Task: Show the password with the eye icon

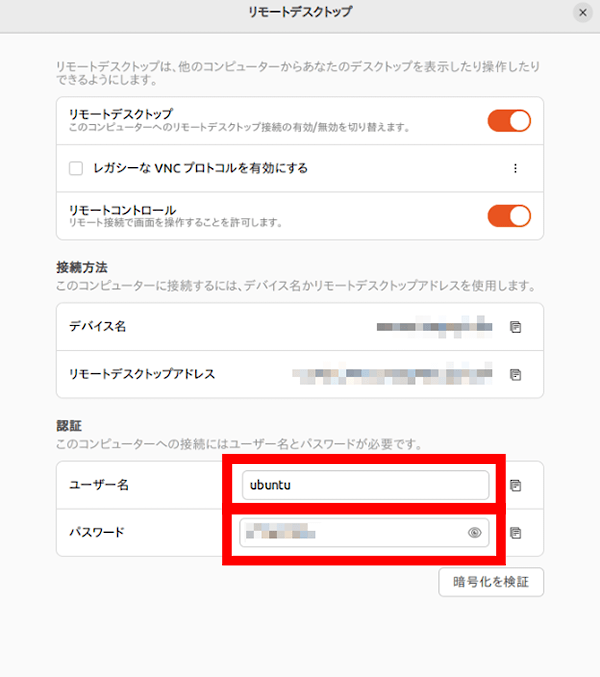Action: tap(475, 533)
